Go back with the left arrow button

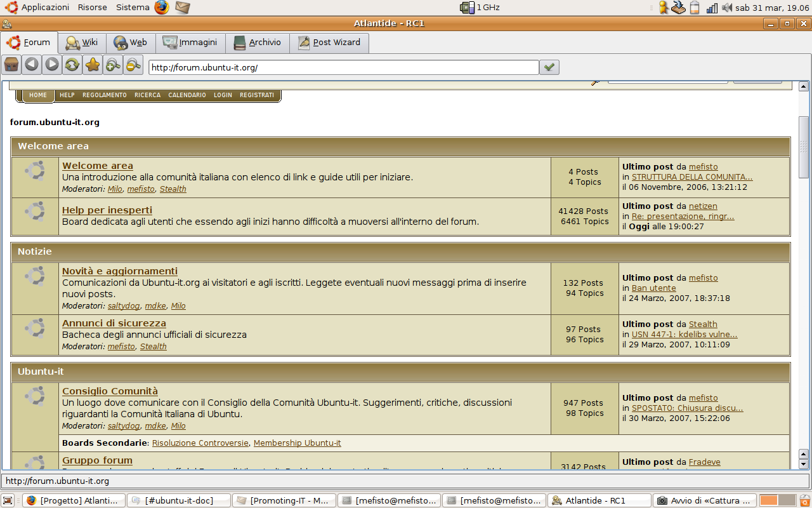coord(32,64)
